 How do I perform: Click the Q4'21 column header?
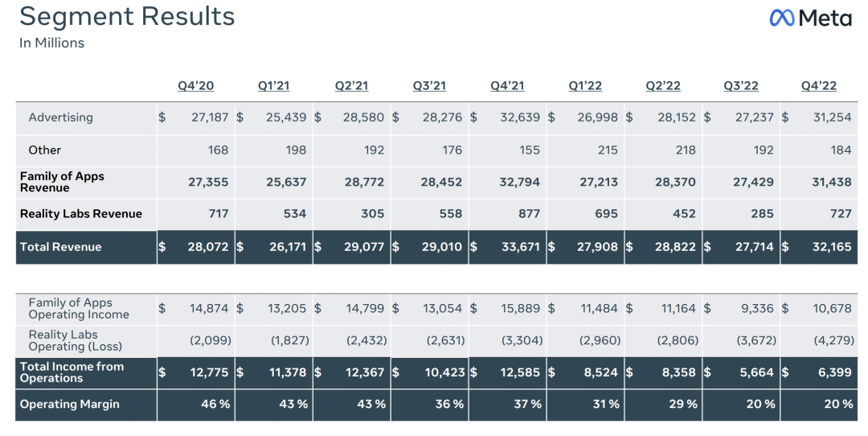point(507,86)
